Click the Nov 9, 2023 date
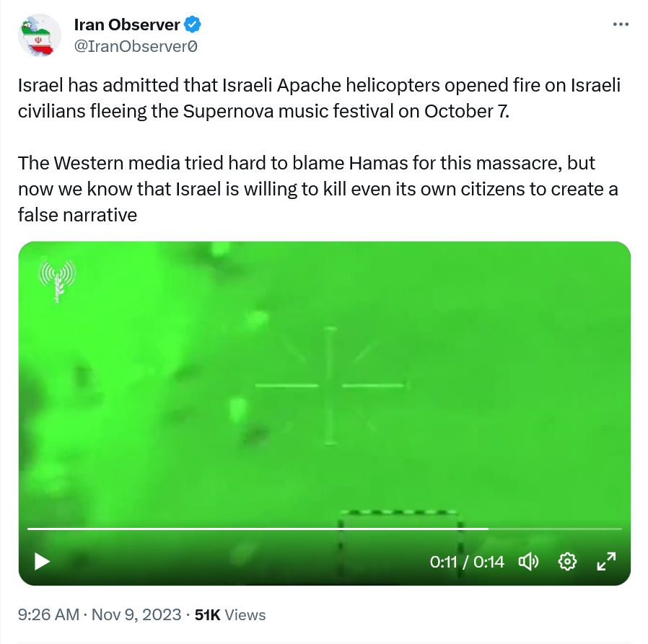 [x=136, y=614]
